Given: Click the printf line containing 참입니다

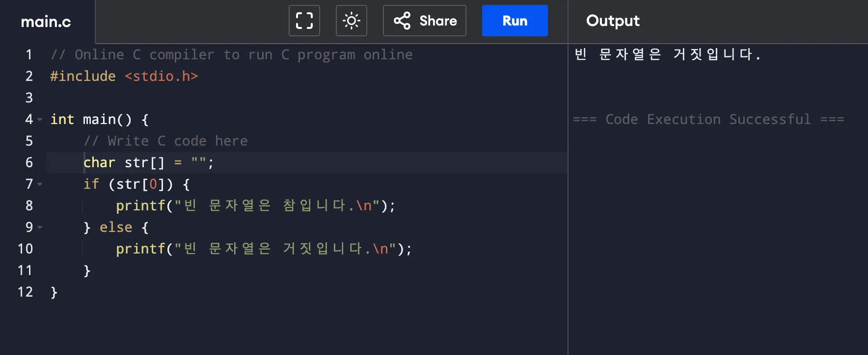Looking at the screenshot, I should pos(256,205).
